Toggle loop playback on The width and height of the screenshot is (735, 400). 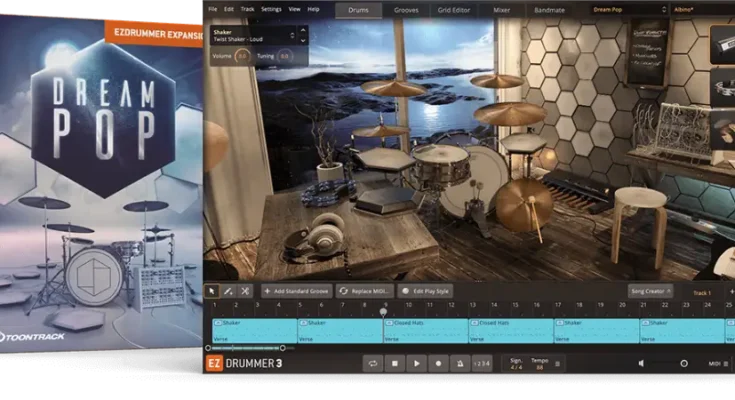pos(372,364)
